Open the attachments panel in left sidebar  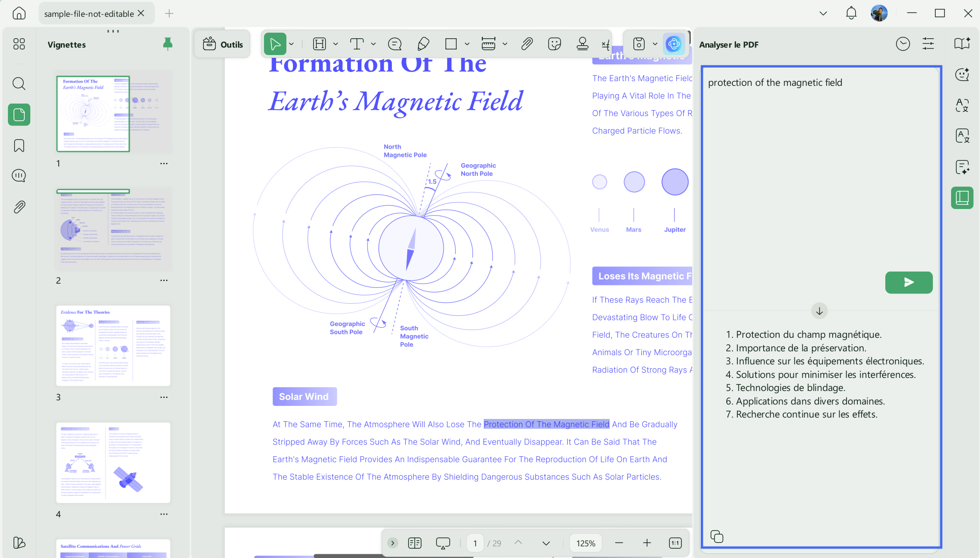[x=19, y=207]
